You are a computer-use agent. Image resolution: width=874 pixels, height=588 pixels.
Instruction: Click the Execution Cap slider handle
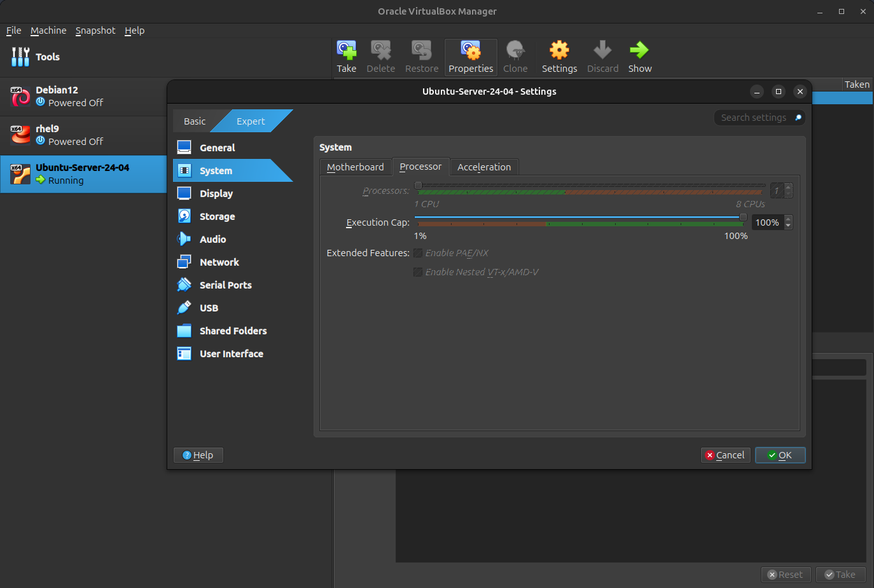pyautogui.click(x=743, y=217)
